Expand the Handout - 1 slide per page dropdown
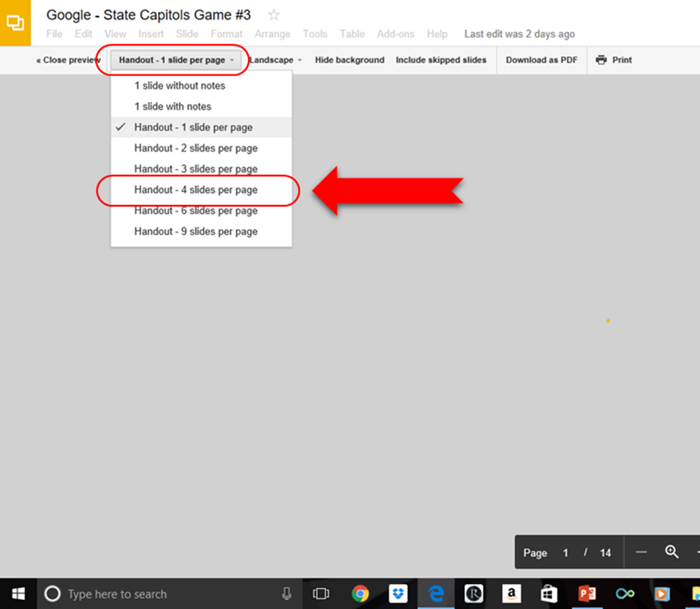700x609 pixels. 176,60
